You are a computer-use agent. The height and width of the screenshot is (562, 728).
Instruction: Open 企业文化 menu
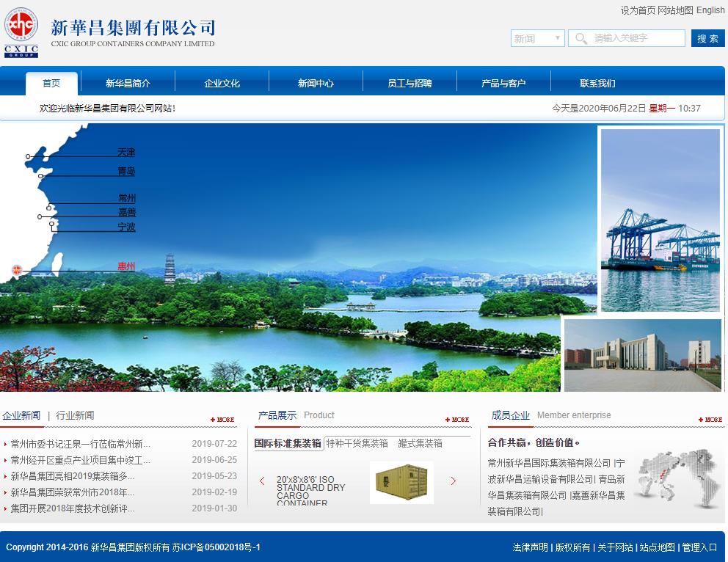[x=222, y=83]
